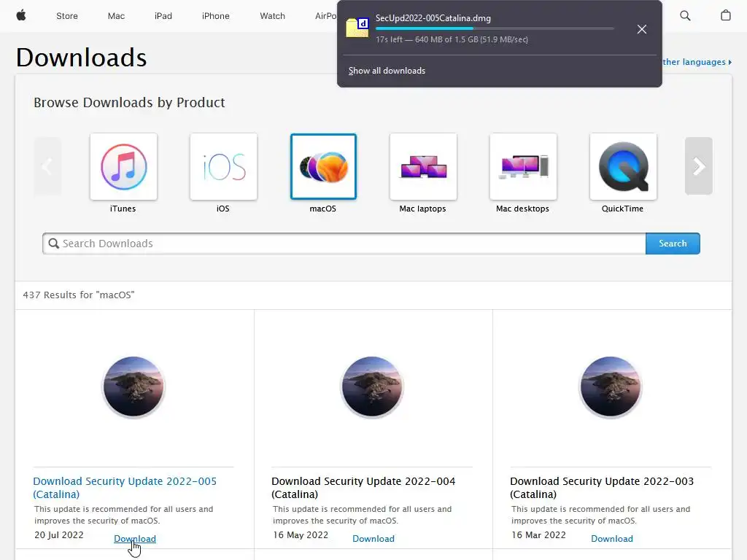Open the Watch menu

pyautogui.click(x=272, y=16)
